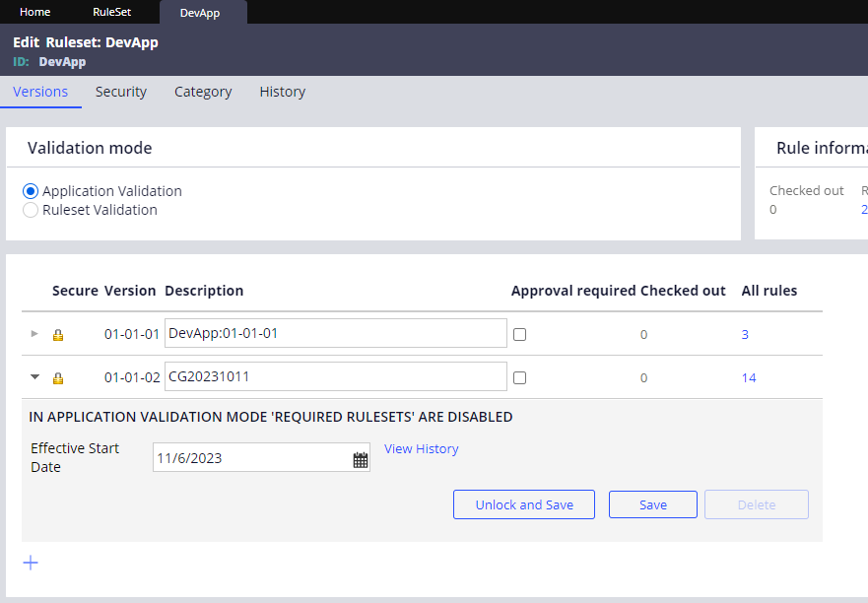Toggle Approval required for version 01-01-01
This screenshot has height=603, width=868.
pyautogui.click(x=519, y=335)
